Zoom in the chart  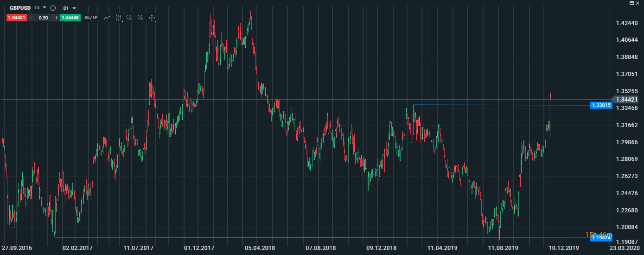coord(140,18)
